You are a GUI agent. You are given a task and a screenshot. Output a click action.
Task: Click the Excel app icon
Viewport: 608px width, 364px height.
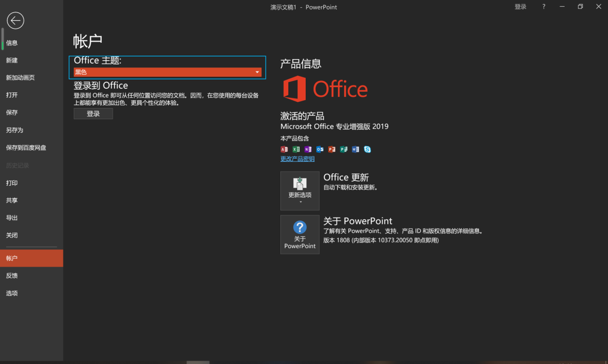pos(296,149)
